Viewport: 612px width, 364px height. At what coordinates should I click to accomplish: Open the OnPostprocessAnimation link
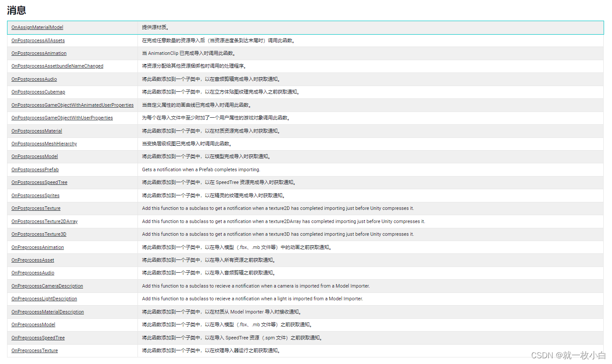[x=39, y=53]
